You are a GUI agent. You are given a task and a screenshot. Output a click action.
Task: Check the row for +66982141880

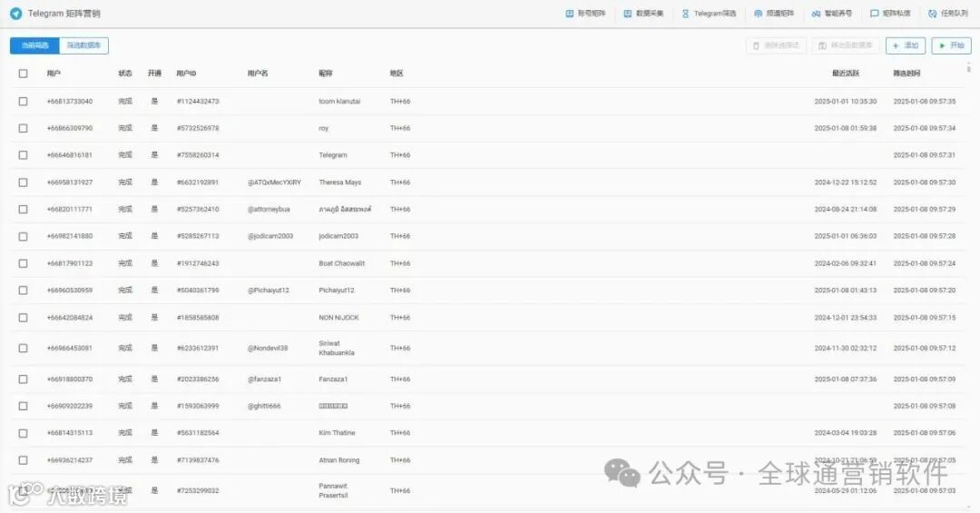23,236
